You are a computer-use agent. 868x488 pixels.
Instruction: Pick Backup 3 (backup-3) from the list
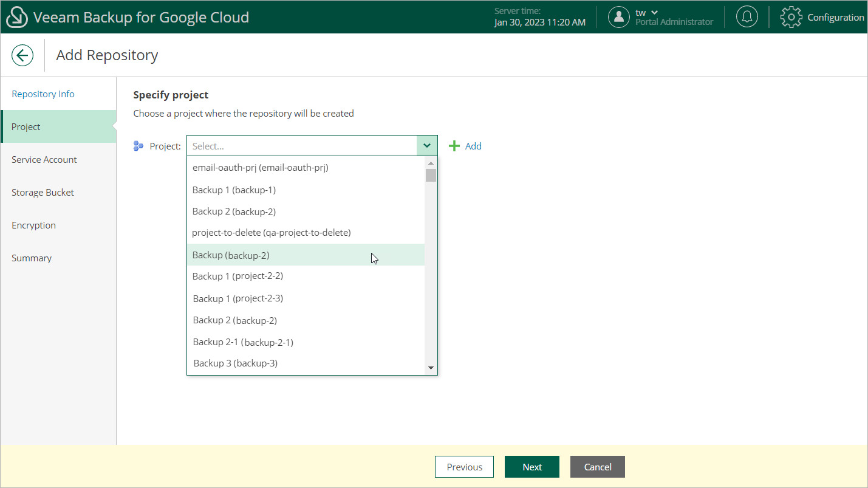(x=306, y=363)
